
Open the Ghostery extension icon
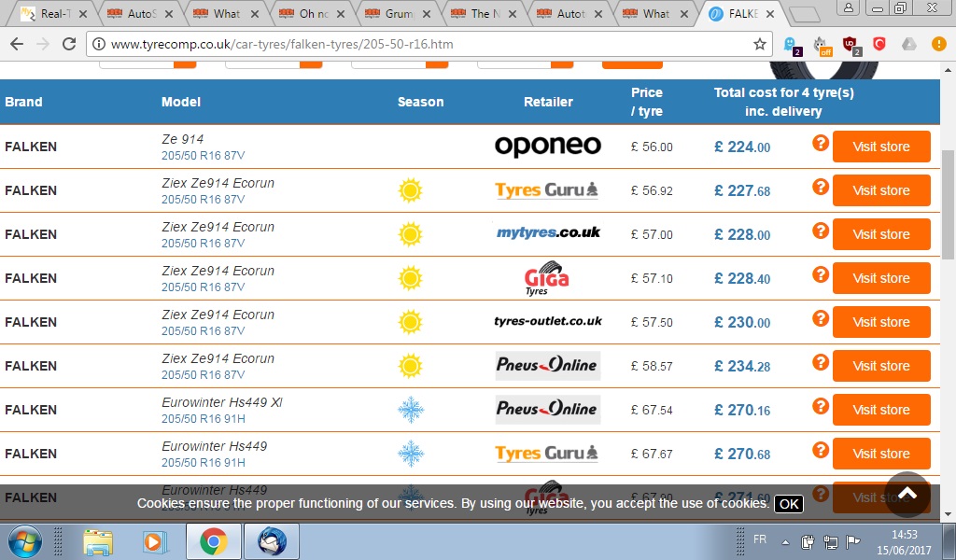click(792, 45)
